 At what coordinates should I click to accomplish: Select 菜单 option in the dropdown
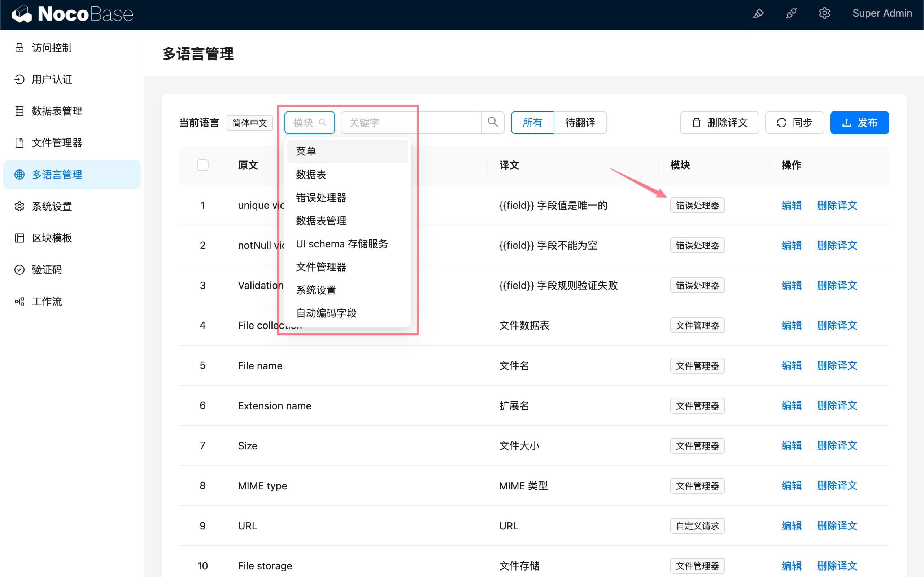click(x=306, y=151)
